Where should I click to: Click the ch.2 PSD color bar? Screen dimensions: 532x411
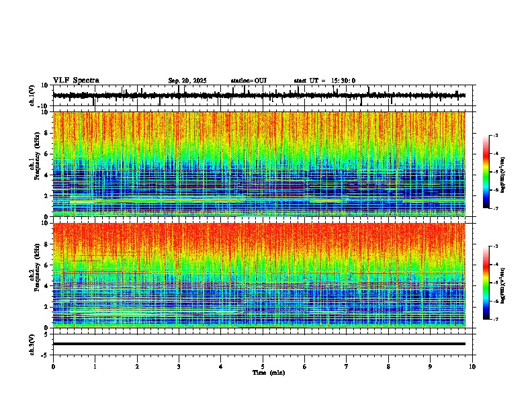click(x=486, y=283)
